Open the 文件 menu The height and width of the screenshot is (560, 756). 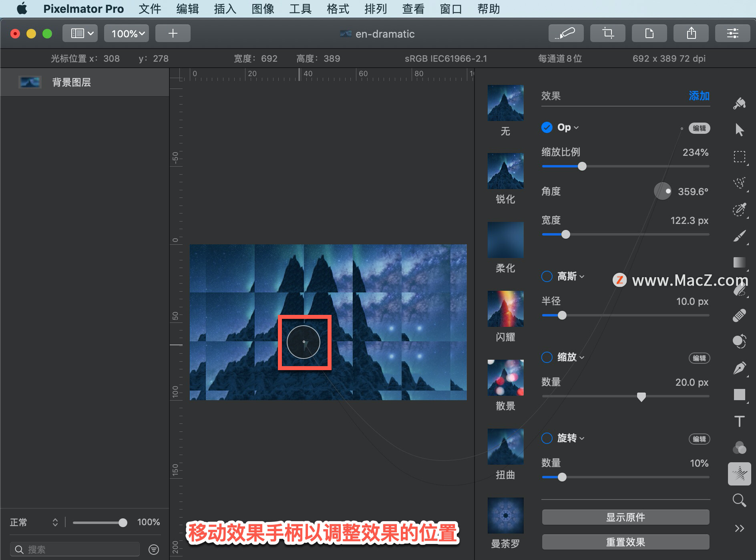[150, 9]
